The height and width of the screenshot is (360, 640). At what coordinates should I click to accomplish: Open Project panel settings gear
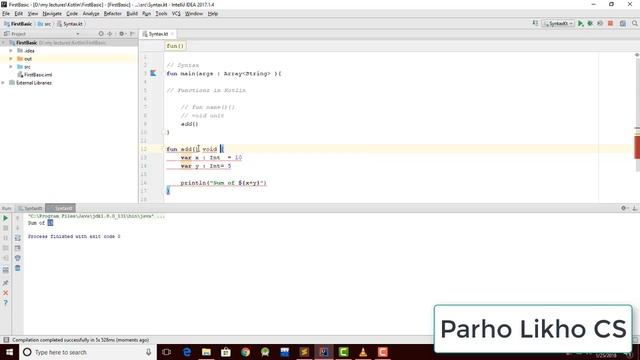122,34
